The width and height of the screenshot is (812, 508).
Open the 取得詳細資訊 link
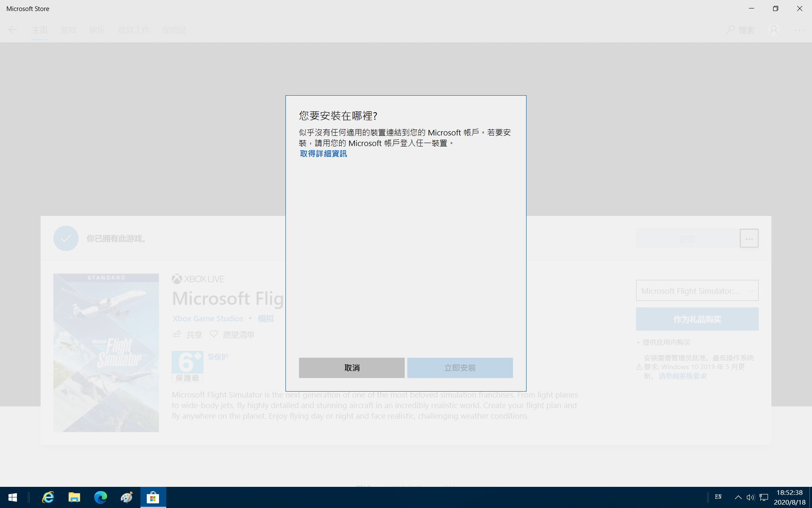(324, 154)
